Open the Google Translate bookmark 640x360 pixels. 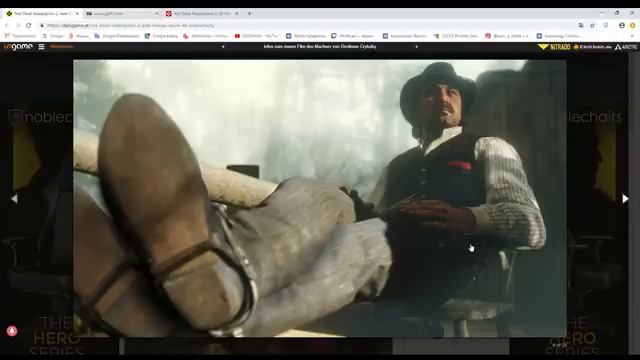point(117,36)
